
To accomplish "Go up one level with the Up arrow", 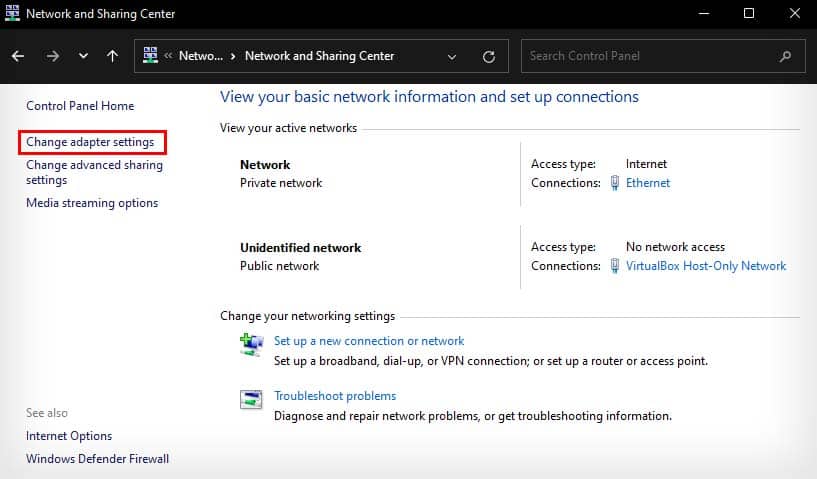I will point(113,56).
